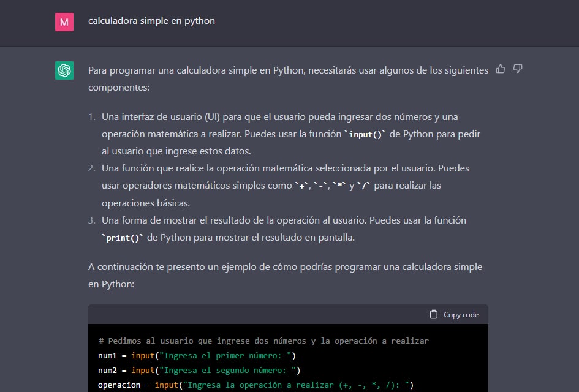The image size is (579, 392).
Task: Give the response a thumbs up
Action: 501,69
